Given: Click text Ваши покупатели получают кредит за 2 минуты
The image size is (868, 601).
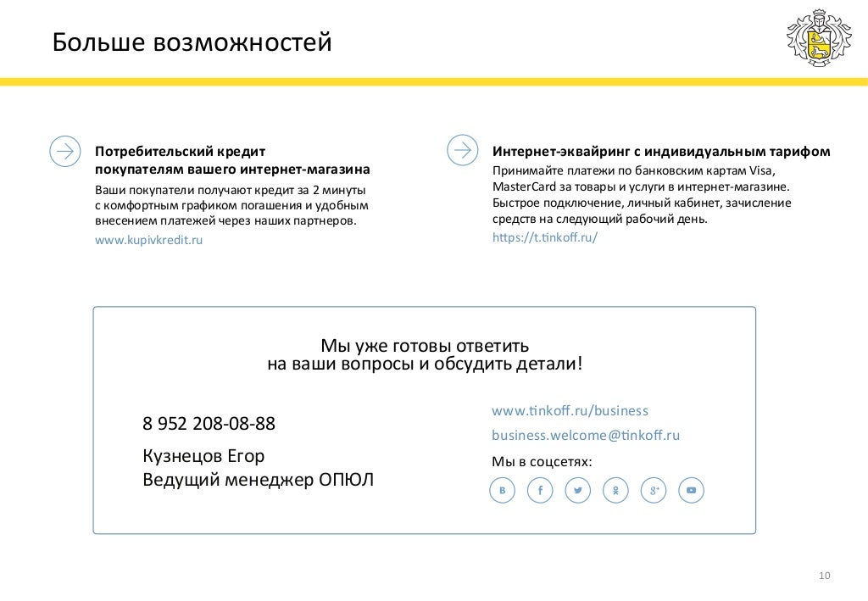Looking at the screenshot, I should point(231,190).
